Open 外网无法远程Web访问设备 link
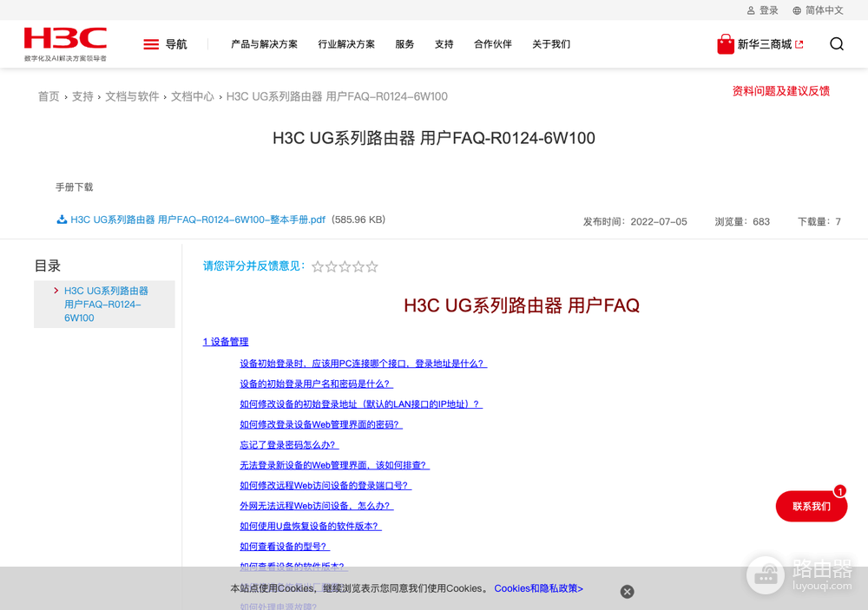 coord(316,506)
